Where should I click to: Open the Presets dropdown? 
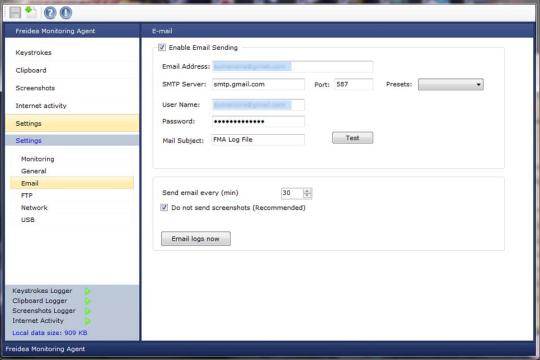point(450,84)
